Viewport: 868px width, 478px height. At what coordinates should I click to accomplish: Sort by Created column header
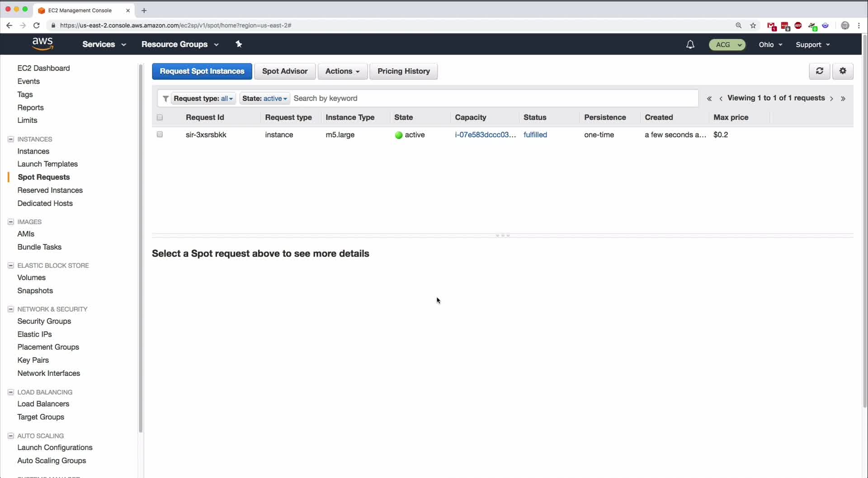click(x=659, y=117)
